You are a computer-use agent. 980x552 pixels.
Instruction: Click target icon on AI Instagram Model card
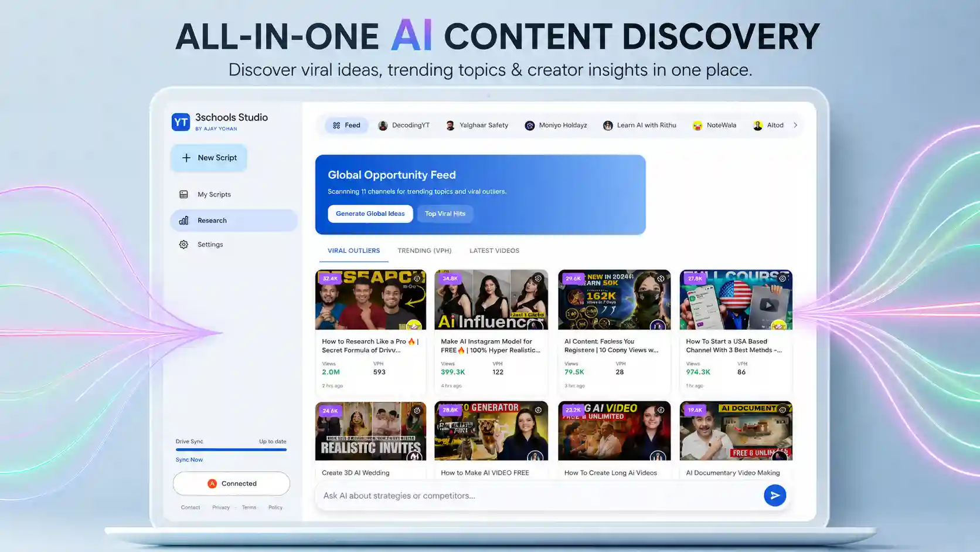pos(538,279)
